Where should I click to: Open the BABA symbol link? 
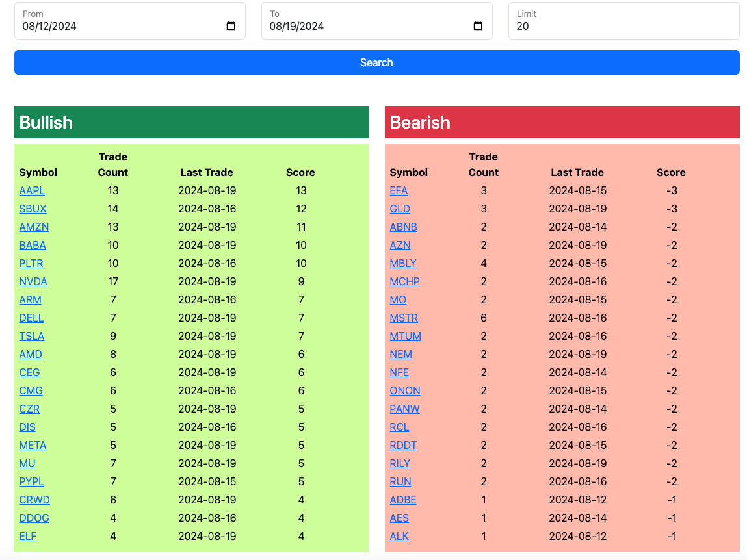33,245
